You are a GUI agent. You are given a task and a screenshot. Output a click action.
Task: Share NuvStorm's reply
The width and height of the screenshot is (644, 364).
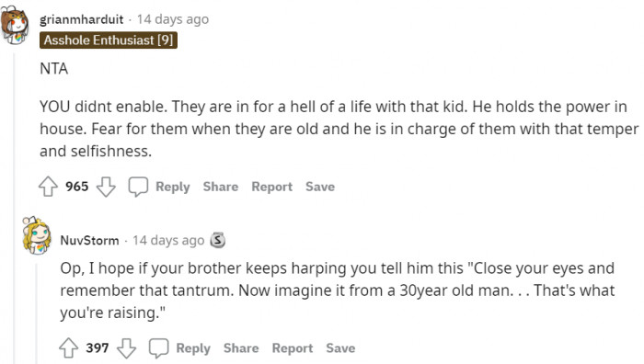tap(241, 348)
